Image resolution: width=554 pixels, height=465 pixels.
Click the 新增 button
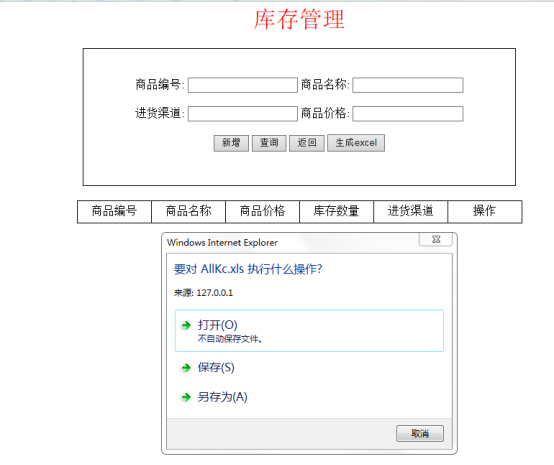click(231, 143)
